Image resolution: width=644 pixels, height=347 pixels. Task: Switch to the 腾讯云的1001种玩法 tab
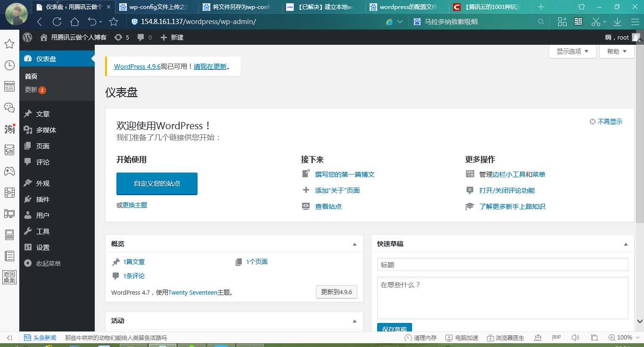click(x=491, y=7)
